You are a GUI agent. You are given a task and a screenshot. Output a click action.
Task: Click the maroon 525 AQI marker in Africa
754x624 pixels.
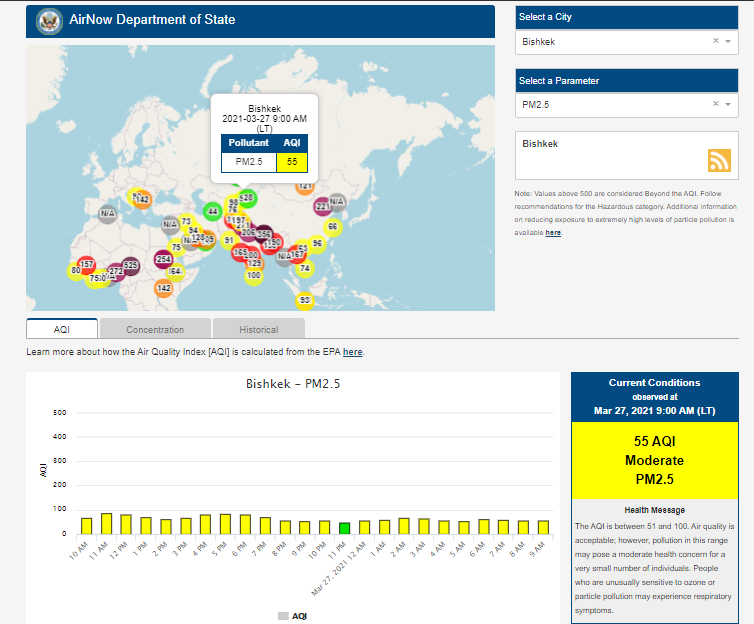(x=131, y=265)
